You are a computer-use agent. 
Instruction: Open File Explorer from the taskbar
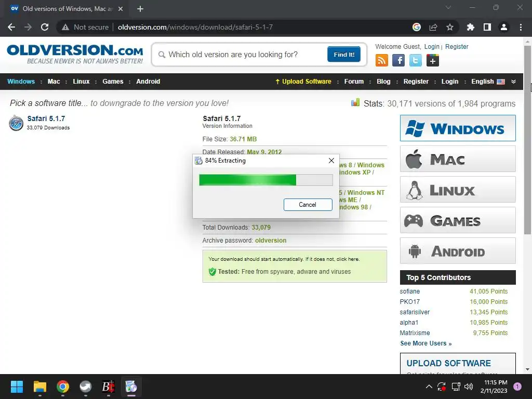[39, 387]
